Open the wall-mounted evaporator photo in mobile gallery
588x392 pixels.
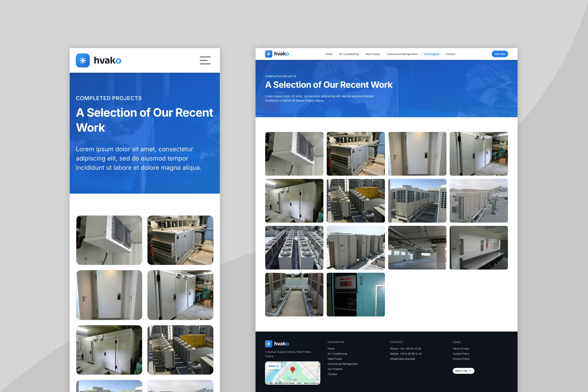tap(109, 240)
